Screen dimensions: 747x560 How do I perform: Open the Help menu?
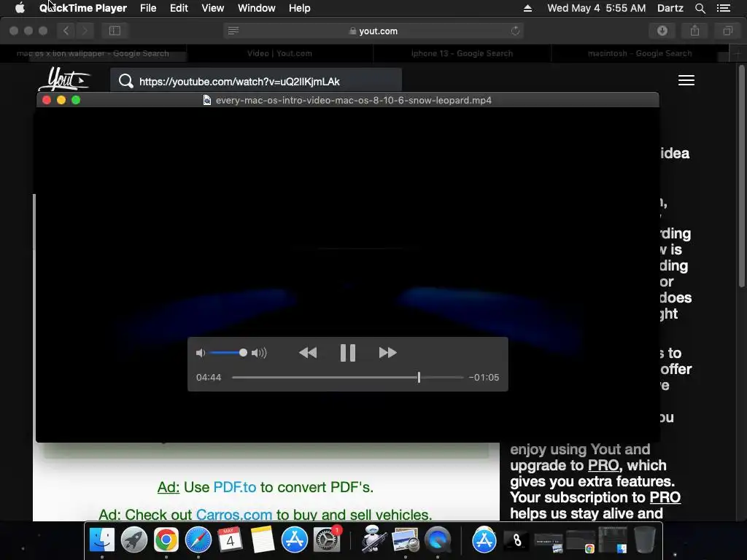click(300, 8)
